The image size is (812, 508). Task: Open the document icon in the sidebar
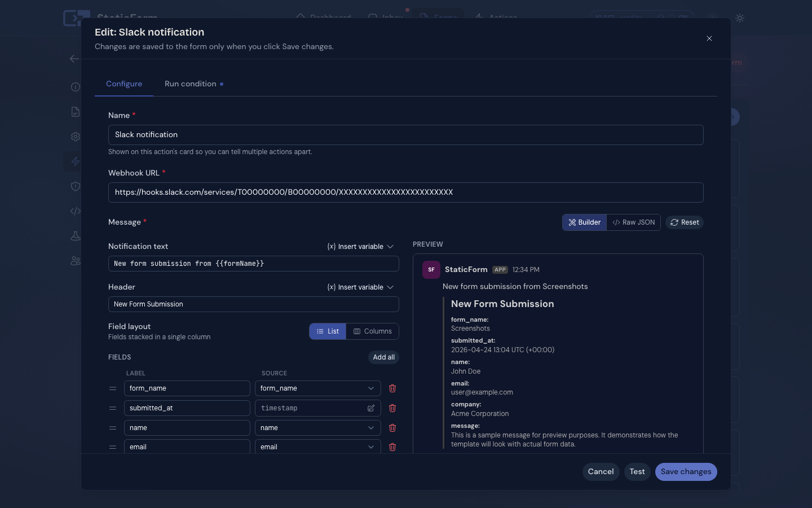[76, 112]
